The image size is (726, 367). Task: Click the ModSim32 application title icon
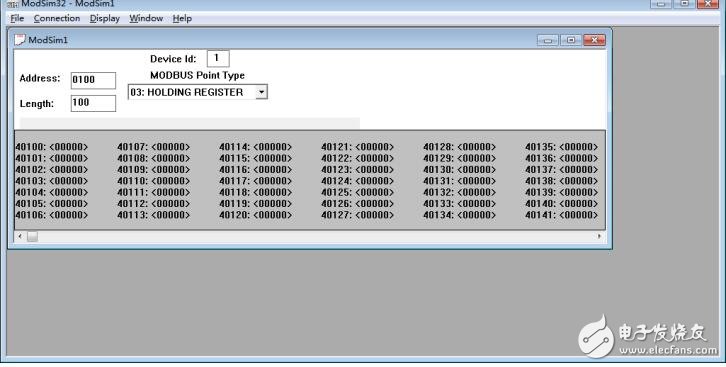pos(13,4)
